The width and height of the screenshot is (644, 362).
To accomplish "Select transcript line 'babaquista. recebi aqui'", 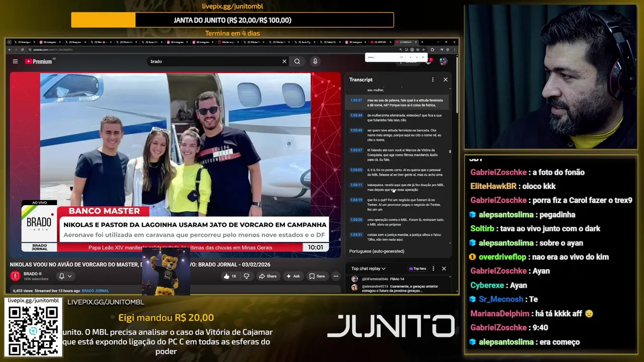I will point(406,187).
